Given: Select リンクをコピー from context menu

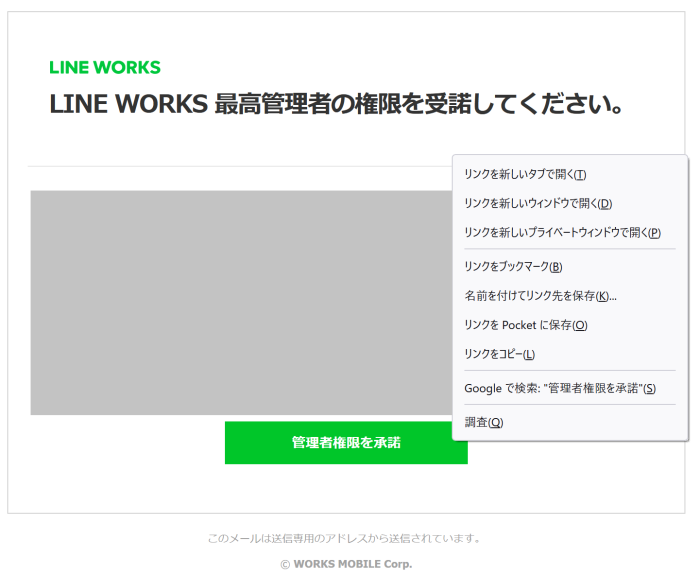Looking at the screenshot, I should (570, 354).
